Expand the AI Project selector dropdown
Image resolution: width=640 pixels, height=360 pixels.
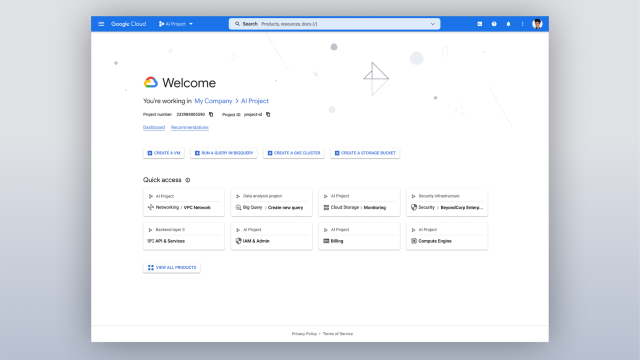(176, 24)
